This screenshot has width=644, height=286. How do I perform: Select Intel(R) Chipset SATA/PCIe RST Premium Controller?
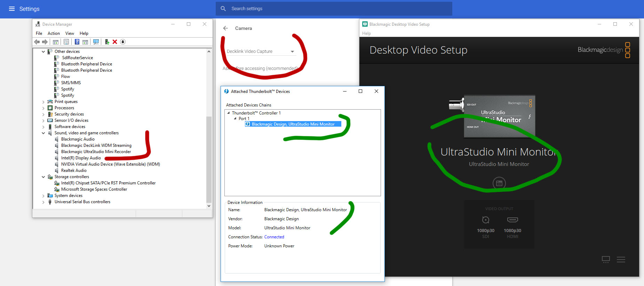point(108,183)
